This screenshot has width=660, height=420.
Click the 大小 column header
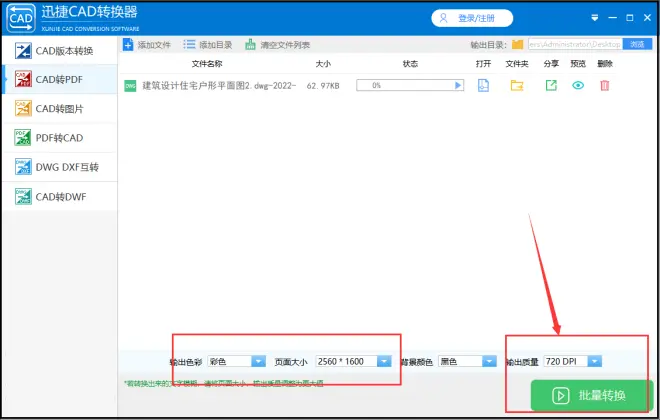pos(323,64)
